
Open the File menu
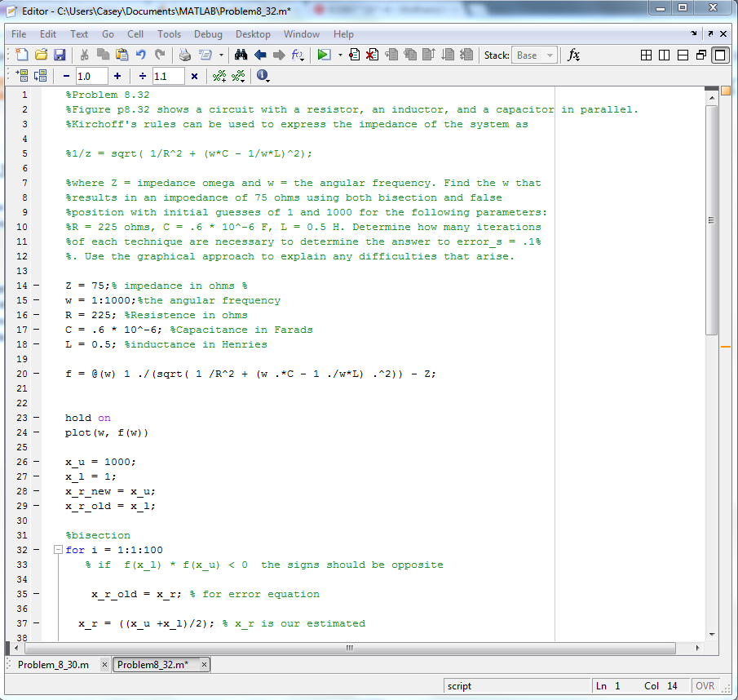(19, 34)
